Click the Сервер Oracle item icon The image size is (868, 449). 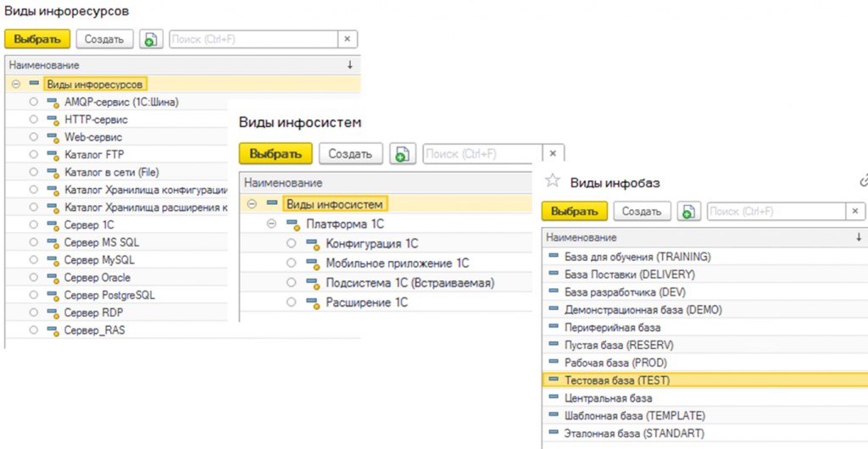(53, 279)
